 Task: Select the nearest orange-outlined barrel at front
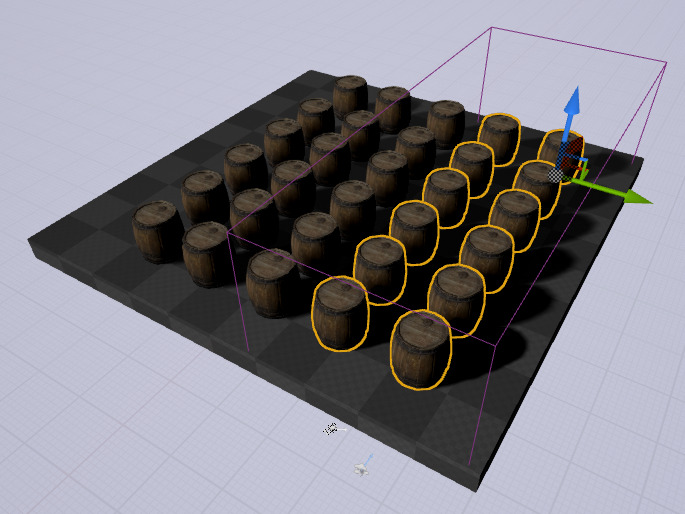[421, 351]
